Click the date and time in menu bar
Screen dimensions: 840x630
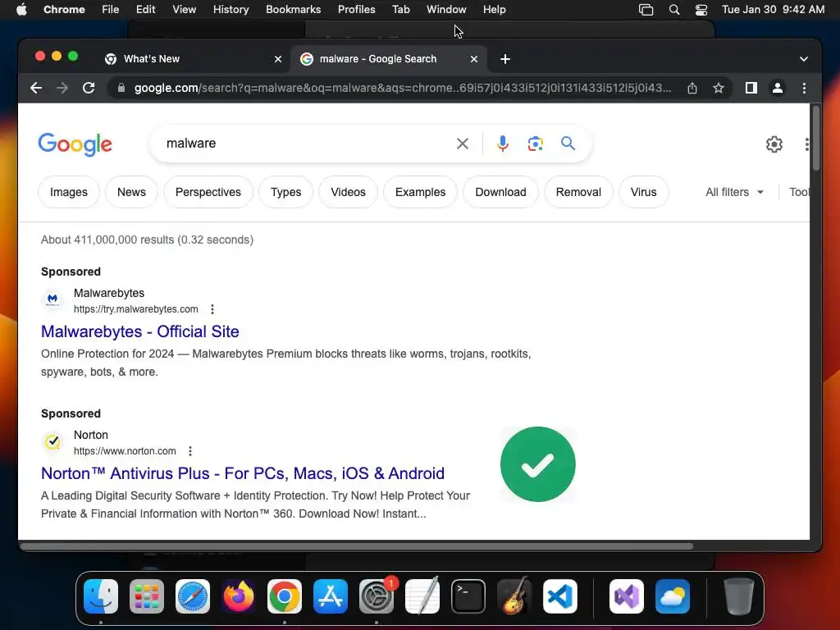point(773,10)
